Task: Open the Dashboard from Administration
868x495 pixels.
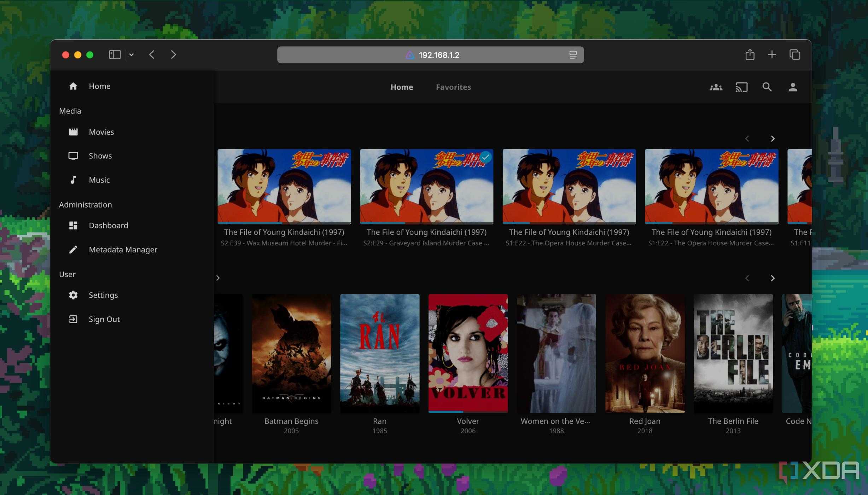Action: [108, 225]
